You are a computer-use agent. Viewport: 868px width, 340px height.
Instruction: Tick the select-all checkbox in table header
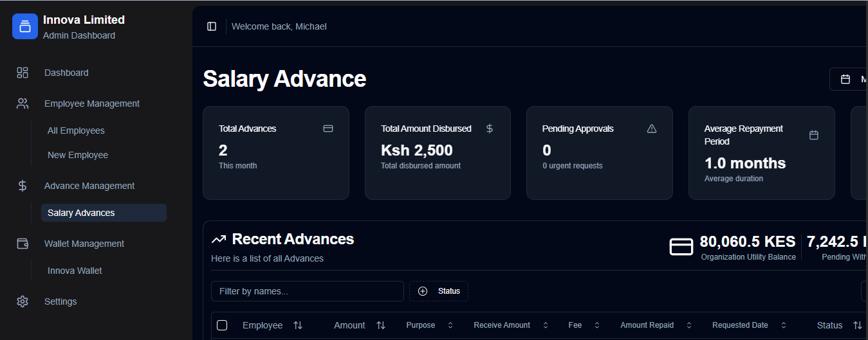222,325
